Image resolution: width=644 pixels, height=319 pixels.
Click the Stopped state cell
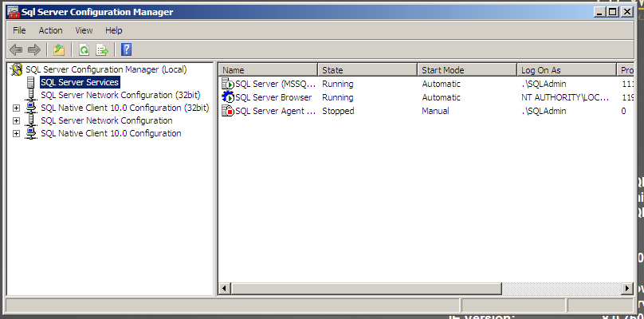338,111
